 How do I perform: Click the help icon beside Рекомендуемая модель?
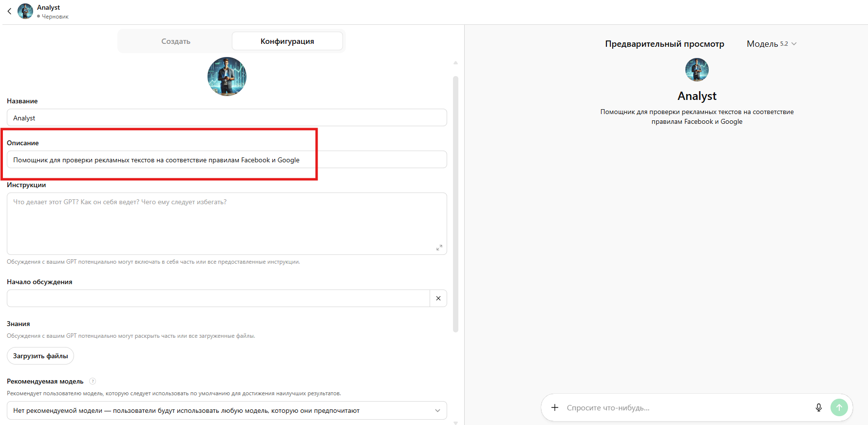[x=93, y=381]
